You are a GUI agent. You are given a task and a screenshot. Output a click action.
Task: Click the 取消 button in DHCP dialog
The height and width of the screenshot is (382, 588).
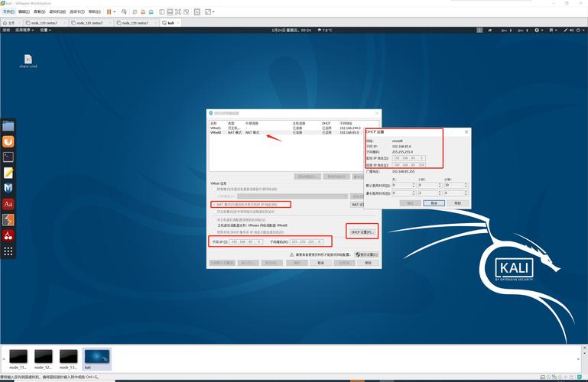[x=434, y=203]
